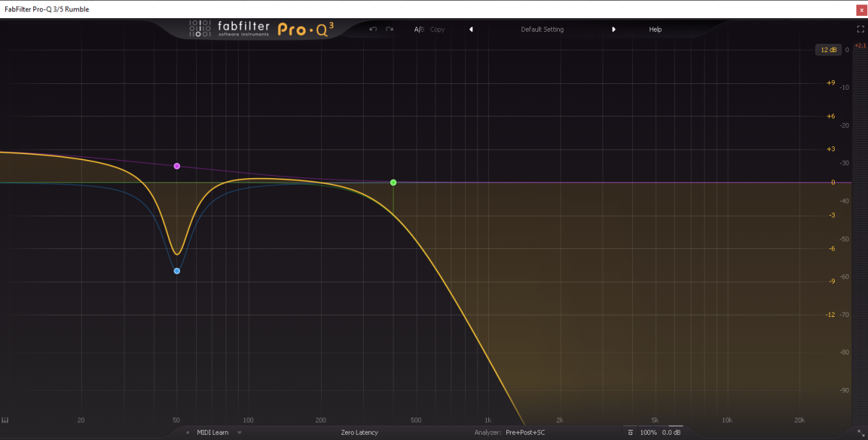Screen dimensions: 868x440
Task: Click the undo arrow icon
Action: [373, 29]
